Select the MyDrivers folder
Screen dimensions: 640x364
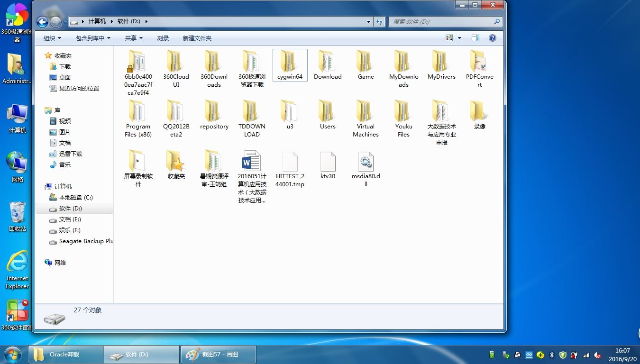pos(441,65)
